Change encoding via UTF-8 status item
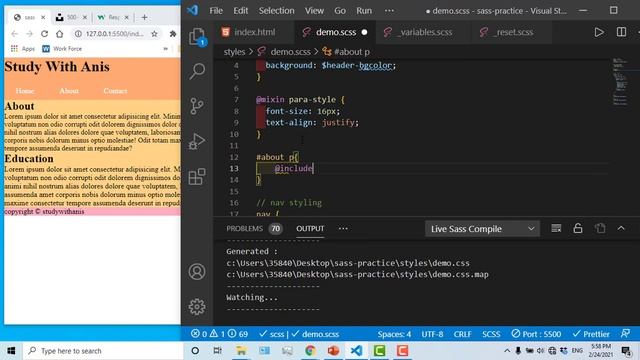 432,334
